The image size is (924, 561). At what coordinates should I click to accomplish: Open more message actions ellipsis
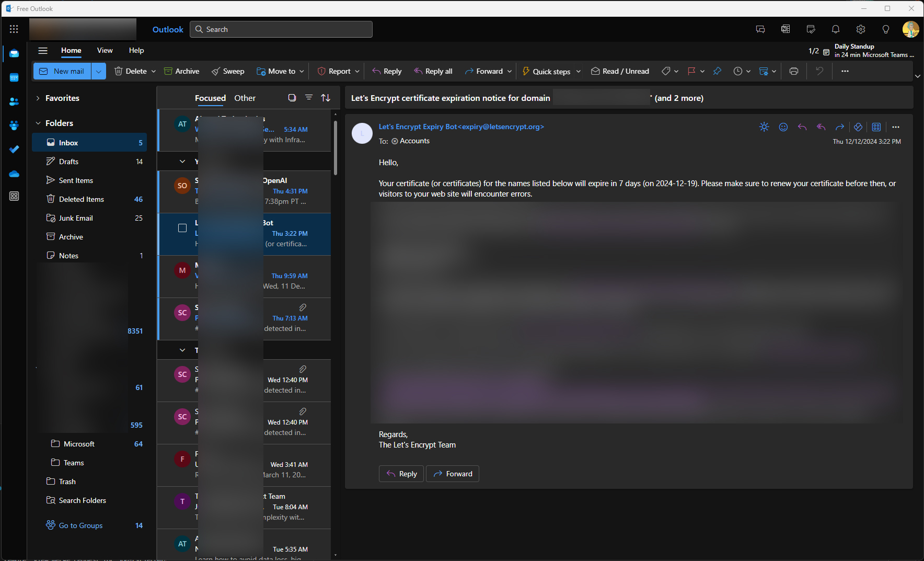[896, 127]
